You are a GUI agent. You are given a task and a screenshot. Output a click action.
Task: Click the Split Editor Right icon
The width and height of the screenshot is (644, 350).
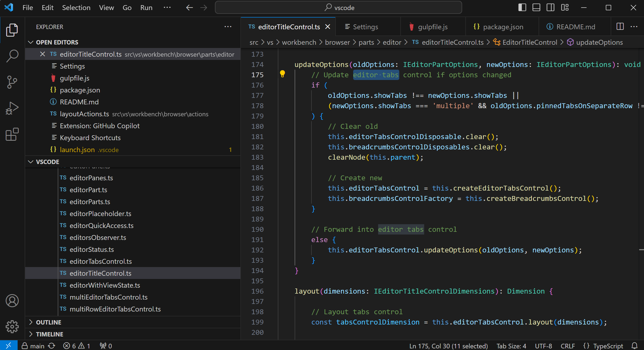(x=620, y=26)
